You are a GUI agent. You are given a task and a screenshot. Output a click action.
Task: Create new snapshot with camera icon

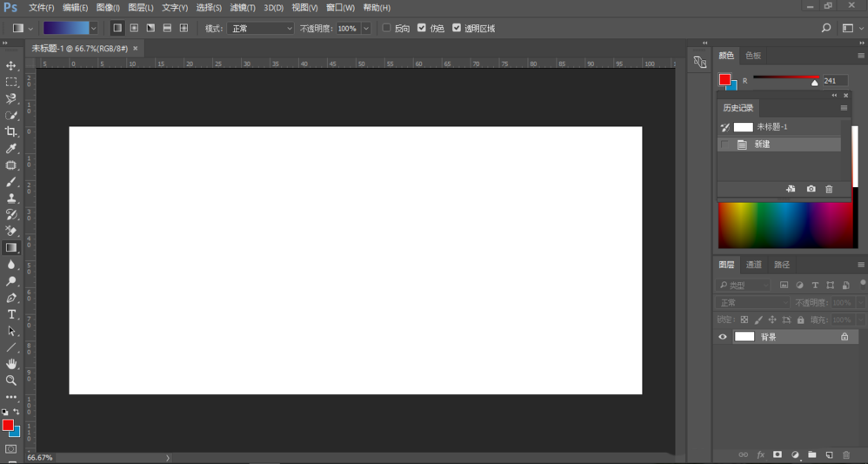[x=811, y=189]
